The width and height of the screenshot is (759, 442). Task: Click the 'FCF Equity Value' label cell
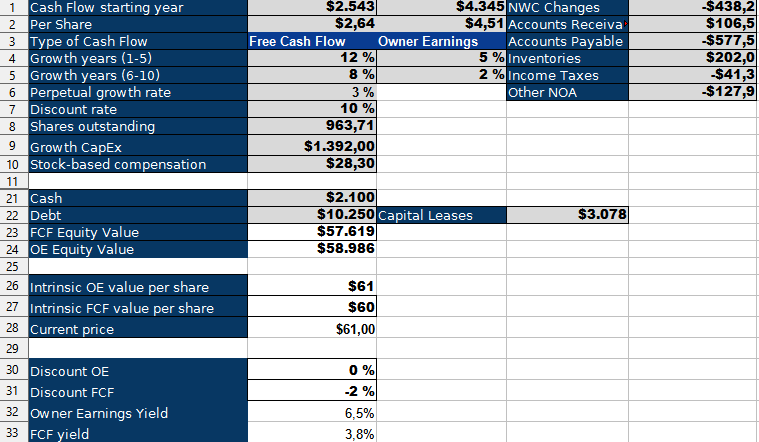pyautogui.click(x=138, y=232)
